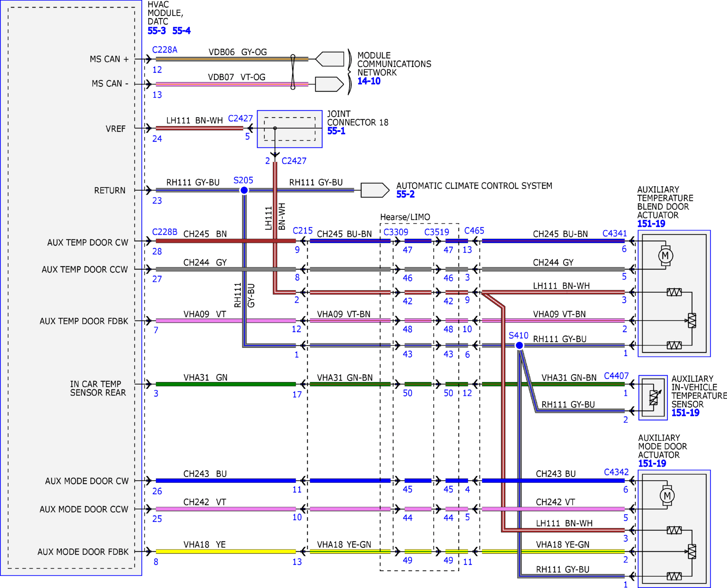Select the VREF pin label
This screenshot has height=588, width=727.
click(115, 129)
